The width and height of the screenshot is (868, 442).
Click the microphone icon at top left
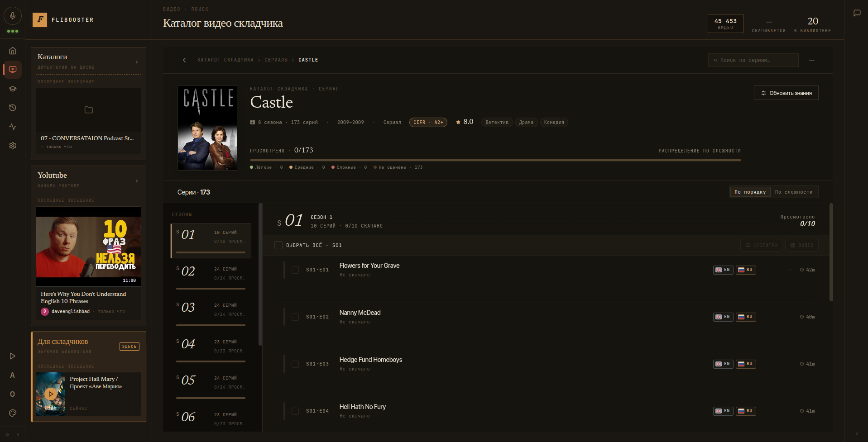point(13,16)
